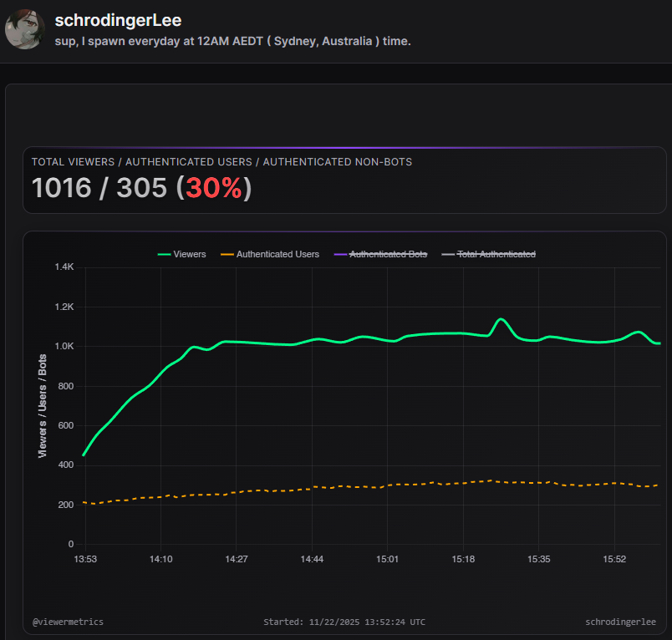The image size is (672, 640).
Task: Click the 14:44 time axis label
Action: click(312, 559)
